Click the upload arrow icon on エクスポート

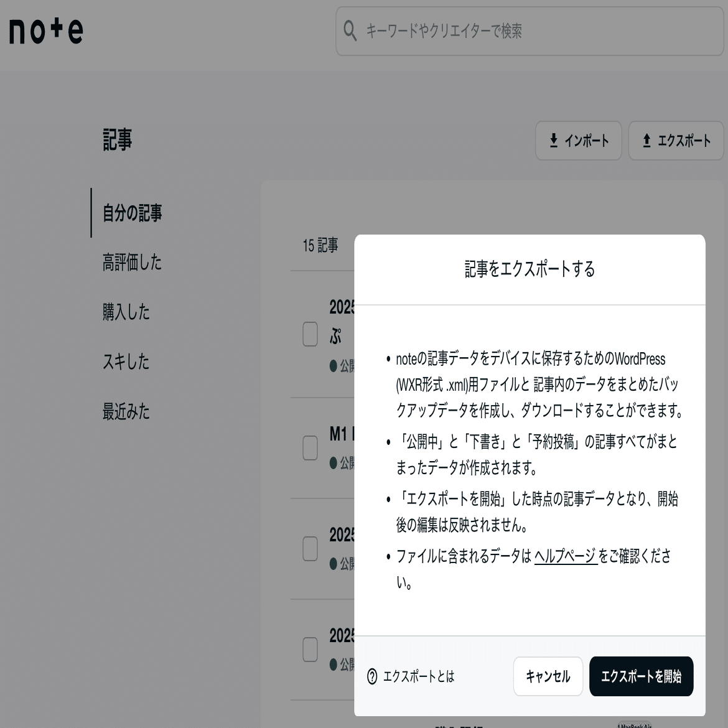647,141
